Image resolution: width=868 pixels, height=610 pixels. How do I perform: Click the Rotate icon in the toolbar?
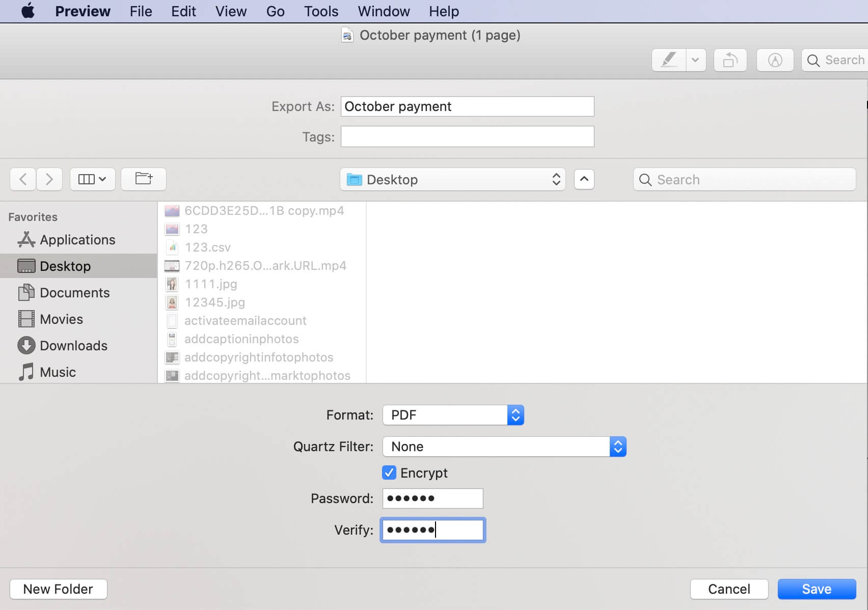click(x=730, y=60)
